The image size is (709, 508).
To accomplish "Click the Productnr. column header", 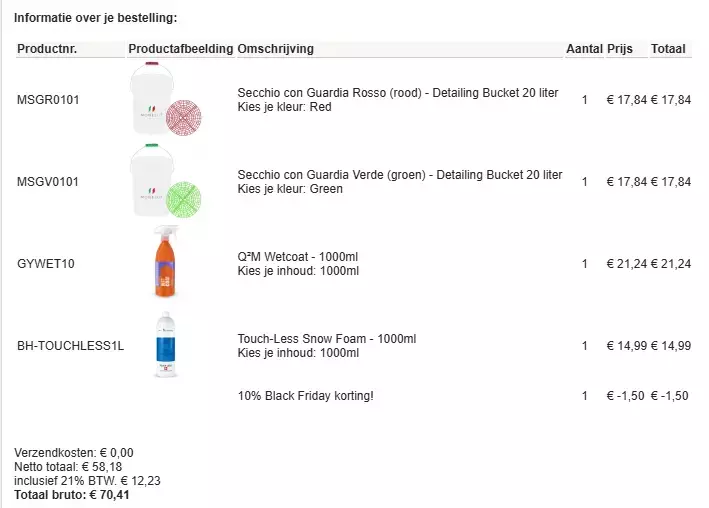I will pyautogui.click(x=47, y=49).
